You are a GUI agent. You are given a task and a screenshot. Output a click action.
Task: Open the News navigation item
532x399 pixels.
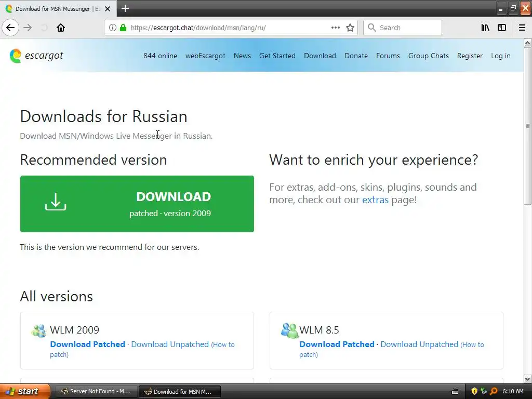[x=242, y=56]
